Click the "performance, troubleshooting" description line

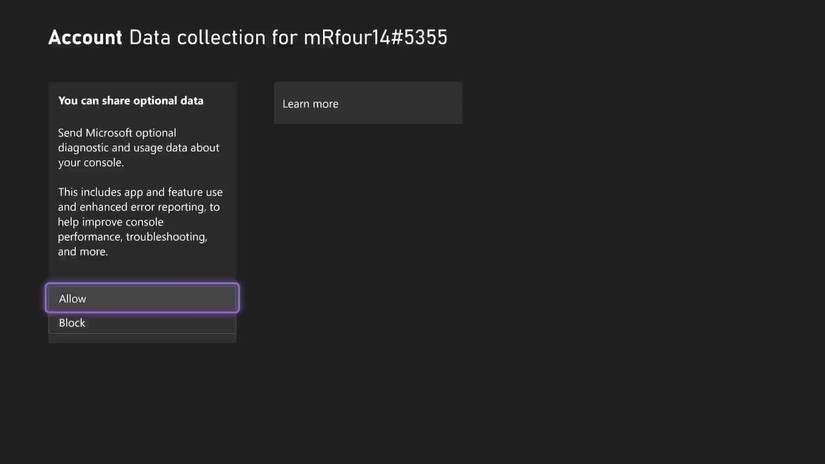coord(133,237)
